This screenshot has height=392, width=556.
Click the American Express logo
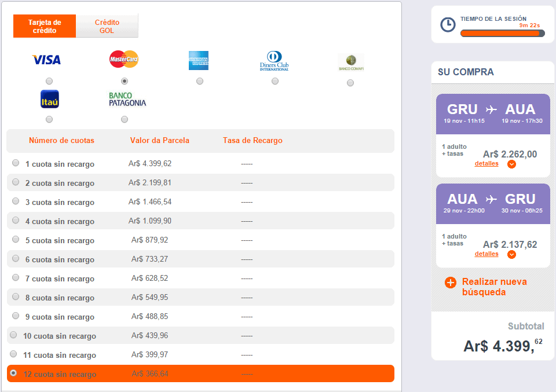199,60
